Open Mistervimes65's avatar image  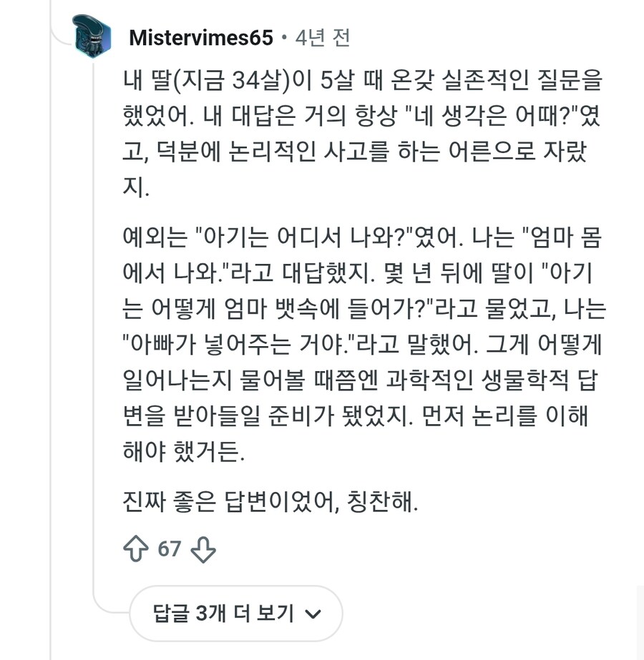coord(93,36)
